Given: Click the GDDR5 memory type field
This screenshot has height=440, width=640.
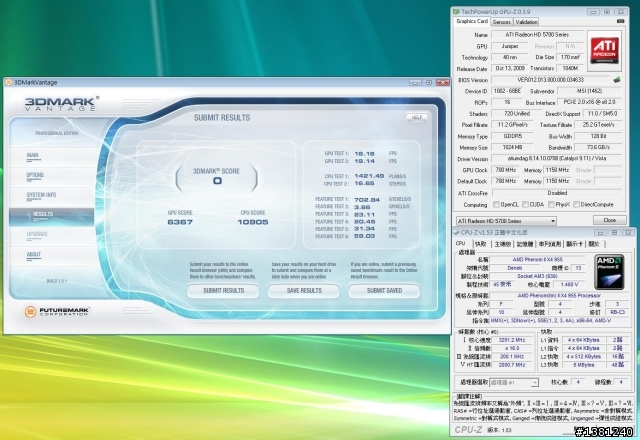Looking at the screenshot, I should point(512,136).
